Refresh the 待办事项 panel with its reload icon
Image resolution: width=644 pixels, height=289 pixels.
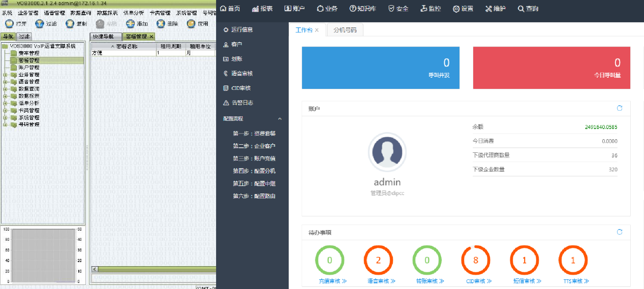coord(619,232)
